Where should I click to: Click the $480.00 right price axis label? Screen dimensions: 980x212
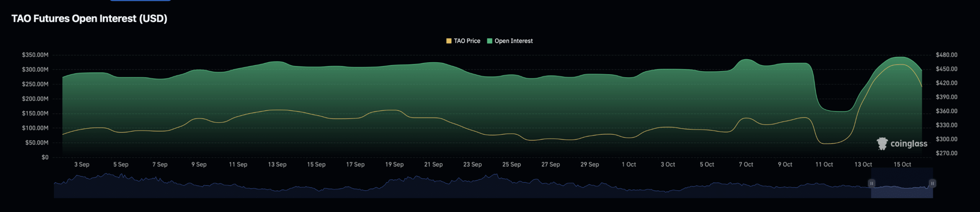pos(946,55)
